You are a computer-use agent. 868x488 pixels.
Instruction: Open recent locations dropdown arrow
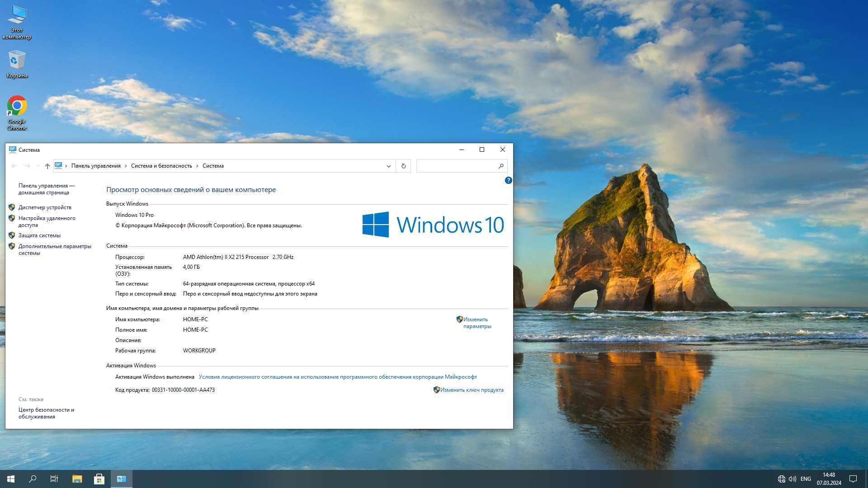pyautogui.click(x=38, y=166)
